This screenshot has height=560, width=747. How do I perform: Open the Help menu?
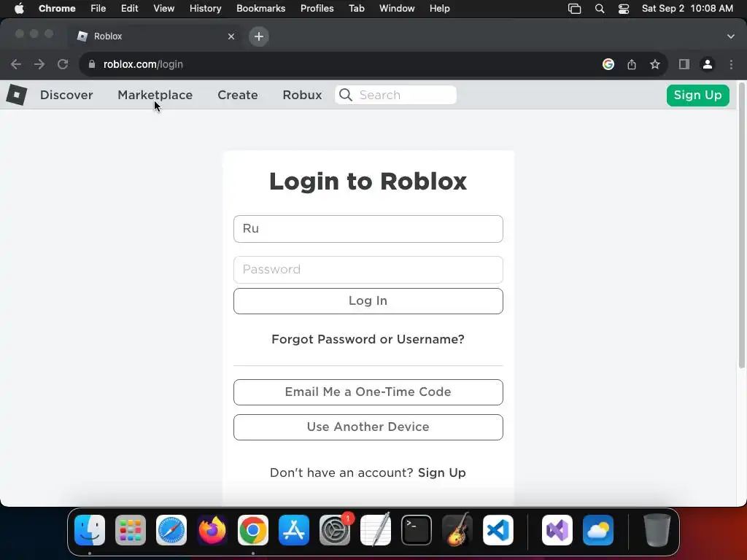(x=440, y=9)
